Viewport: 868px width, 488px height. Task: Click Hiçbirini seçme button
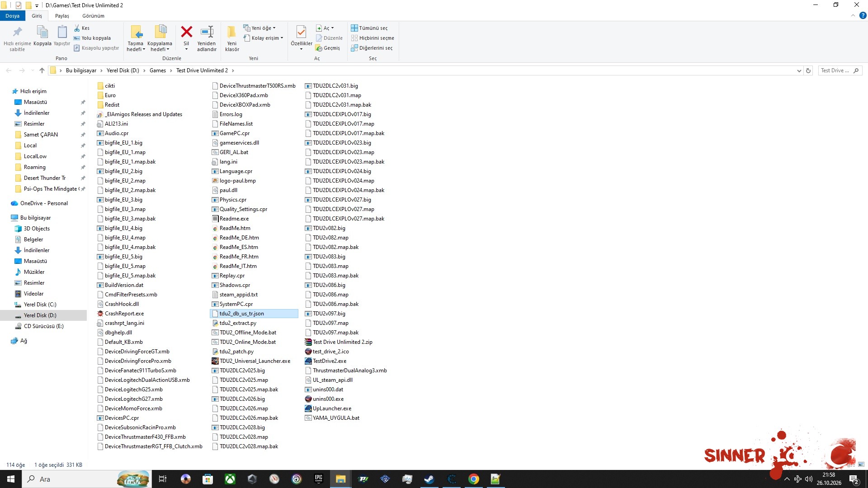click(373, 38)
